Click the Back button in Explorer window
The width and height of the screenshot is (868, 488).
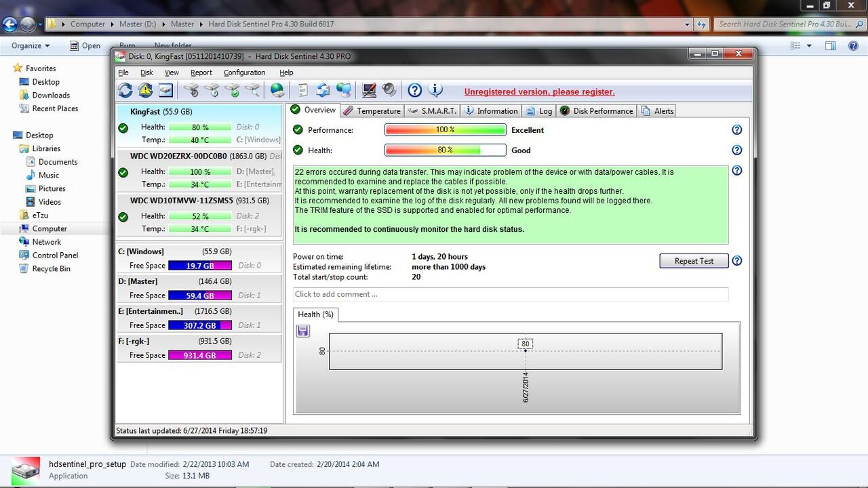click(9, 24)
